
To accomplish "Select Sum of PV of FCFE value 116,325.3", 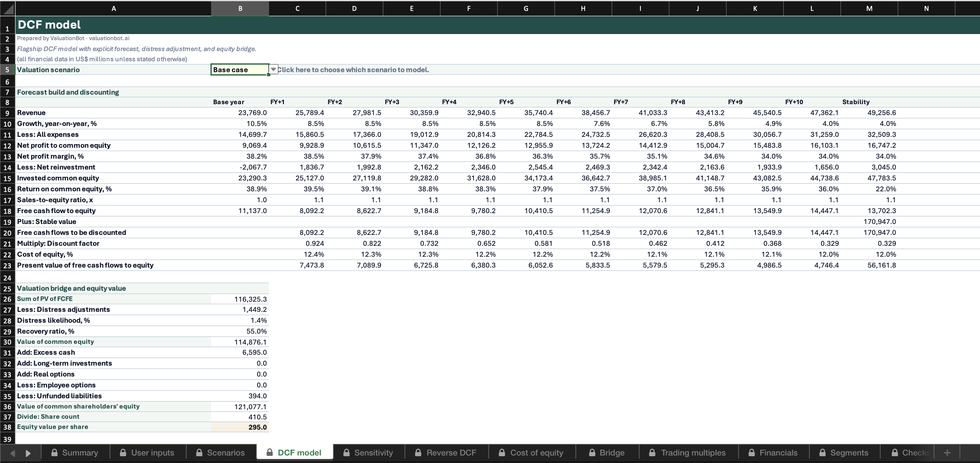I will point(240,299).
